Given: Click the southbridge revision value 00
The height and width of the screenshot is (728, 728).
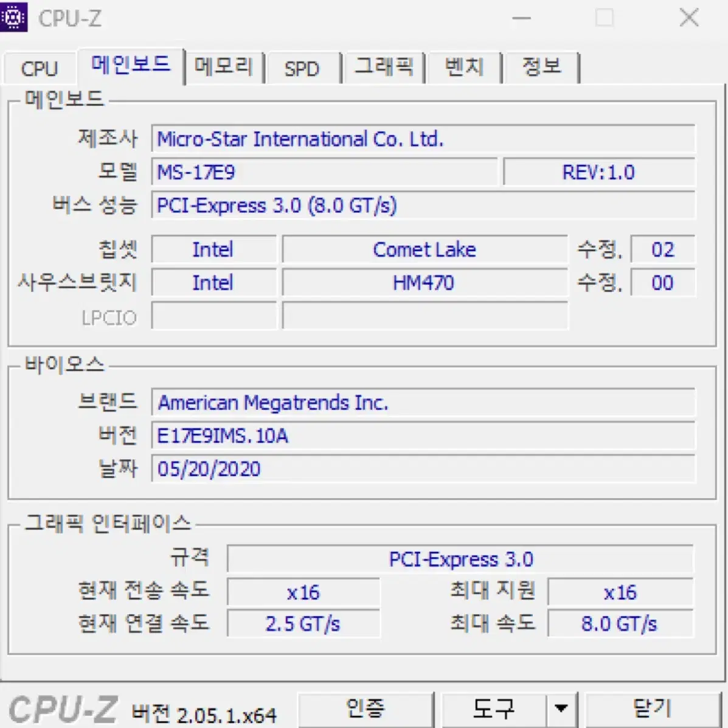Looking at the screenshot, I should [663, 283].
